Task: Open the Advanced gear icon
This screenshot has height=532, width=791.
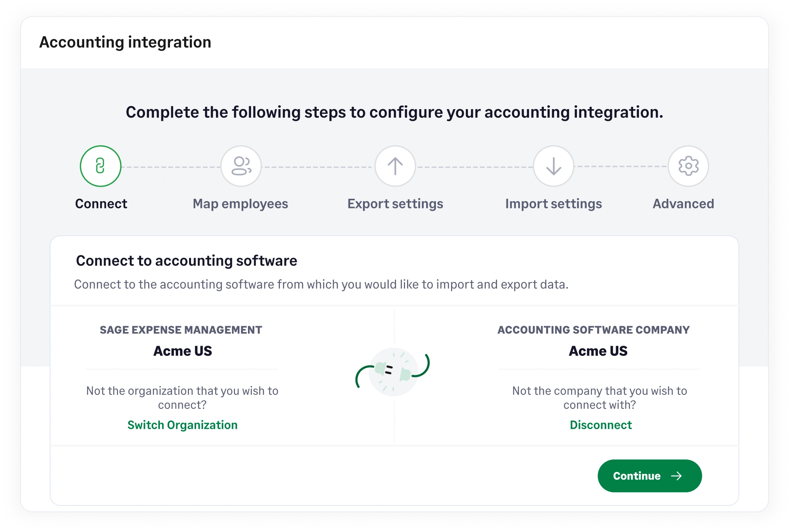Action: coord(688,166)
